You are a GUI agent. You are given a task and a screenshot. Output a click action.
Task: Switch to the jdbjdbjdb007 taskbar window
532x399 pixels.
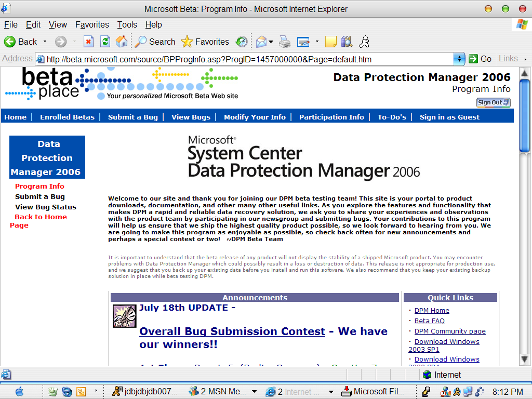coord(145,392)
